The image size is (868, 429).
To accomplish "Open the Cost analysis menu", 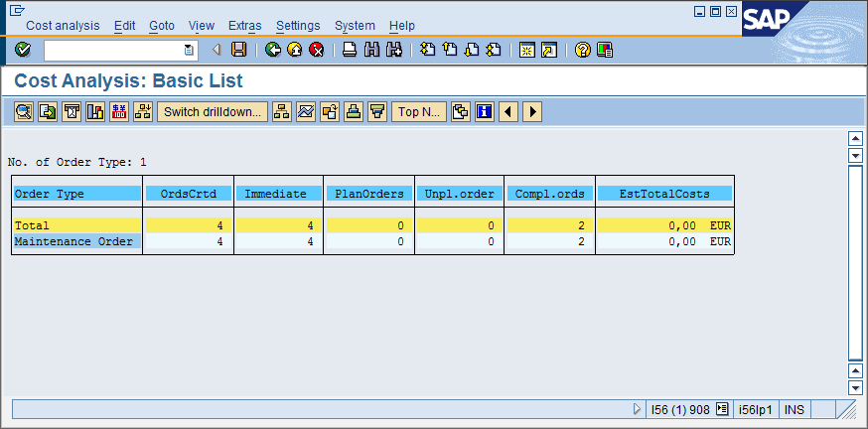I will click(64, 26).
